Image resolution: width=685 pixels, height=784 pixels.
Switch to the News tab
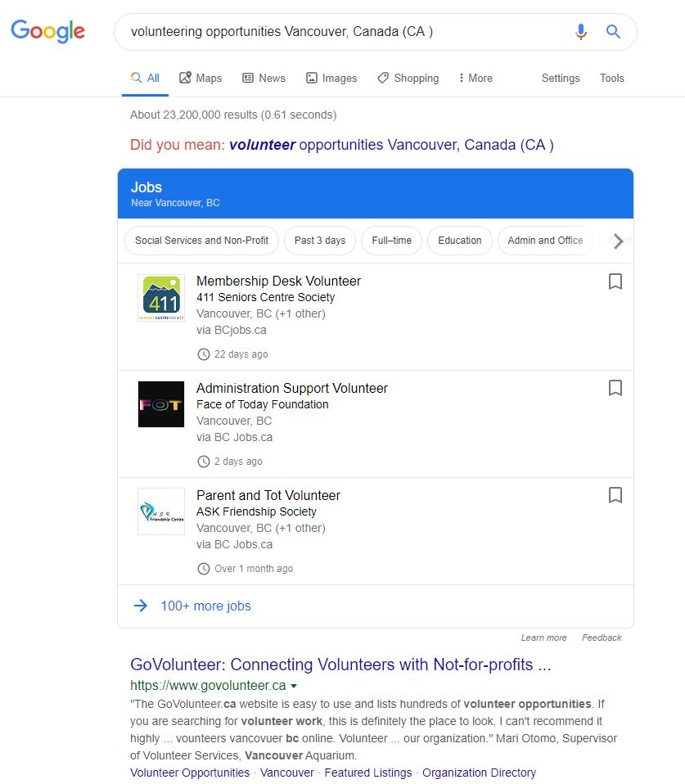pos(264,78)
